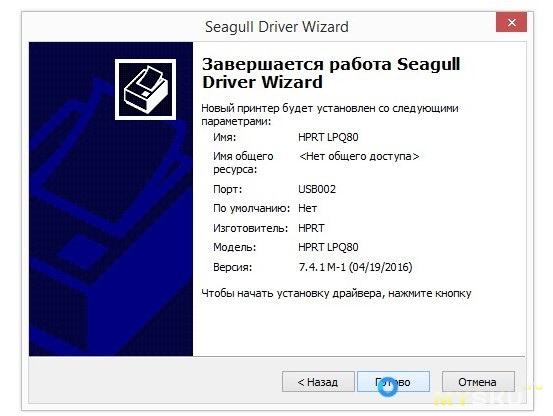
Task: Click the Seagull Driver Wizard title bar text
Action: [x=277, y=27]
